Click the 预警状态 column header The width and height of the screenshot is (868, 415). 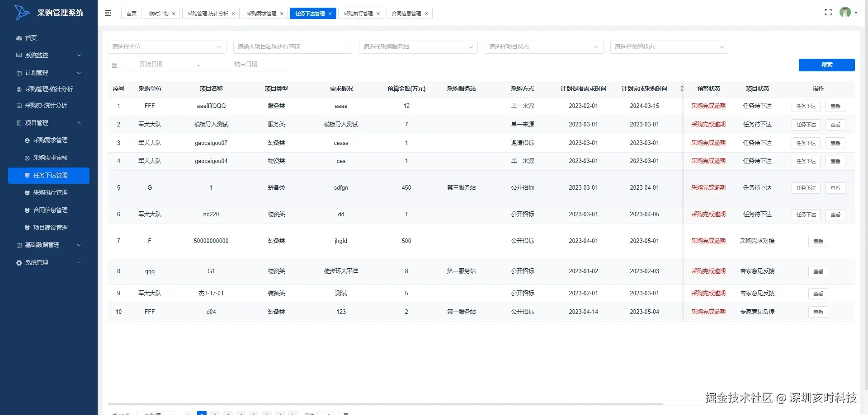point(708,89)
